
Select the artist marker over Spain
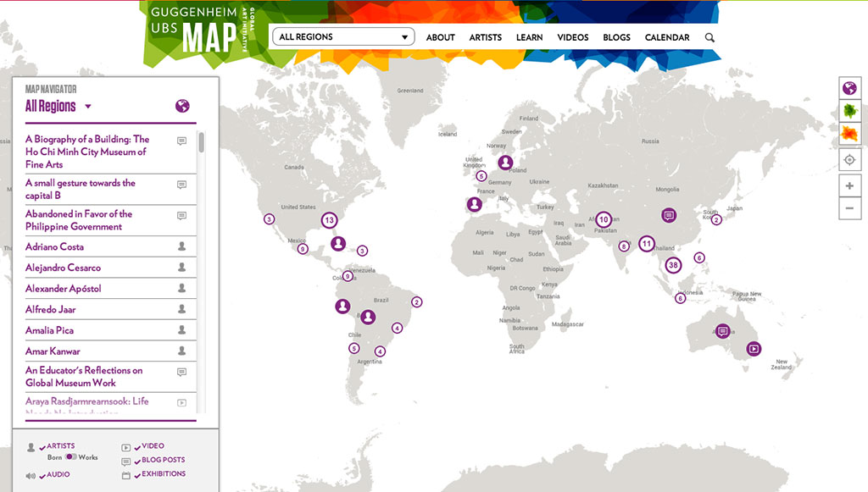[x=474, y=205]
